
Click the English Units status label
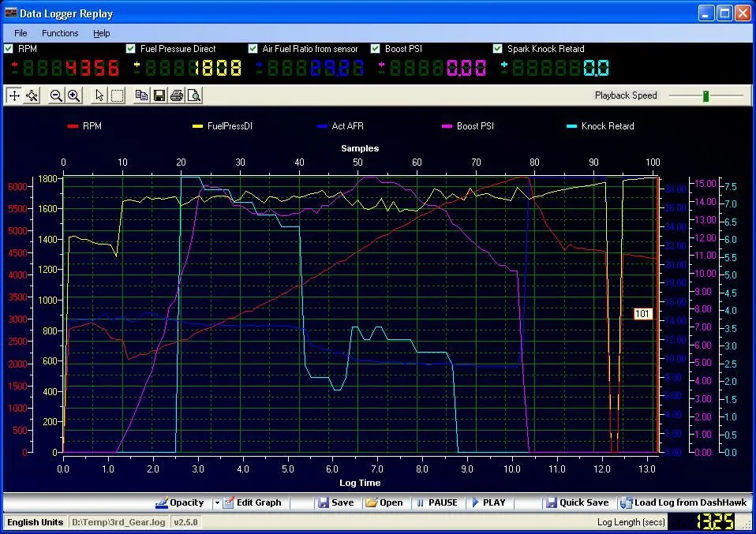tap(36, 522)
